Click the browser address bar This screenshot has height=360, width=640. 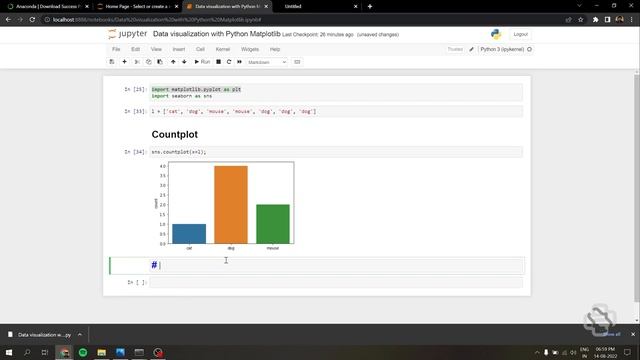[302, 20]
